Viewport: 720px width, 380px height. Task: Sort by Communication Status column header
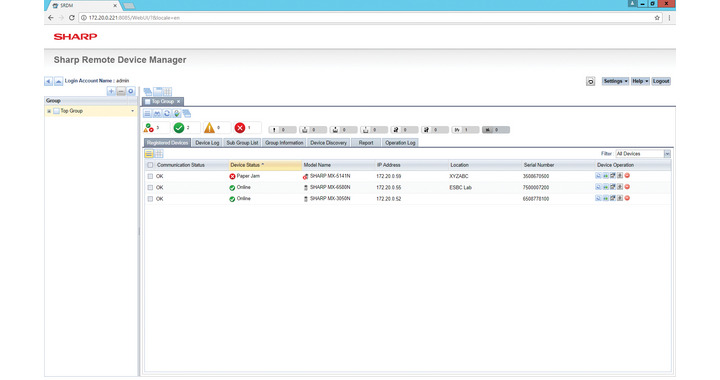pyautogui.click(x=191, y=165)
